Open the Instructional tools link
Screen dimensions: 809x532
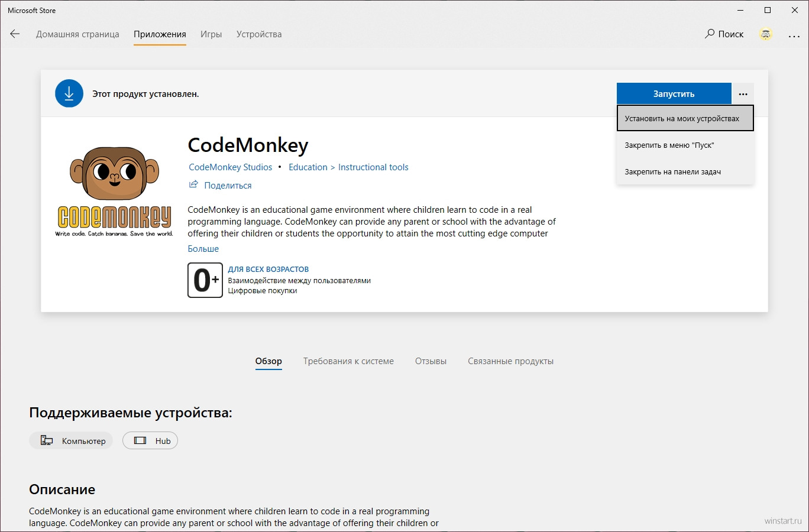[373, 167]
